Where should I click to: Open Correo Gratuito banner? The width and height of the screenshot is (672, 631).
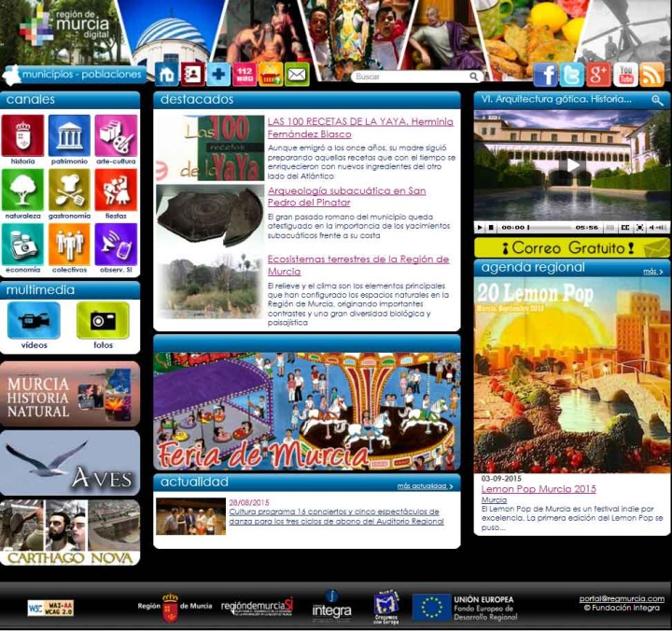(x=572, y=247)
